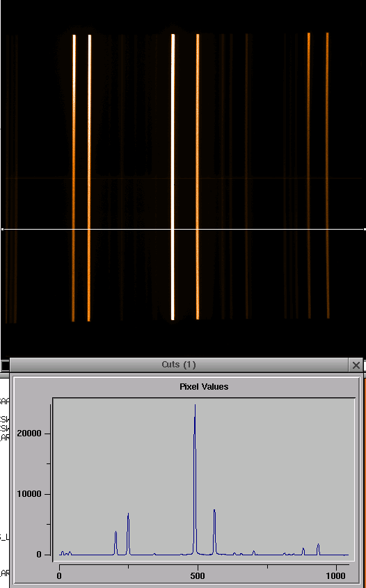The width and height of the screenshot is (366, 588).
Task: Close the Cuts (1) window
Action: [356, 365]
